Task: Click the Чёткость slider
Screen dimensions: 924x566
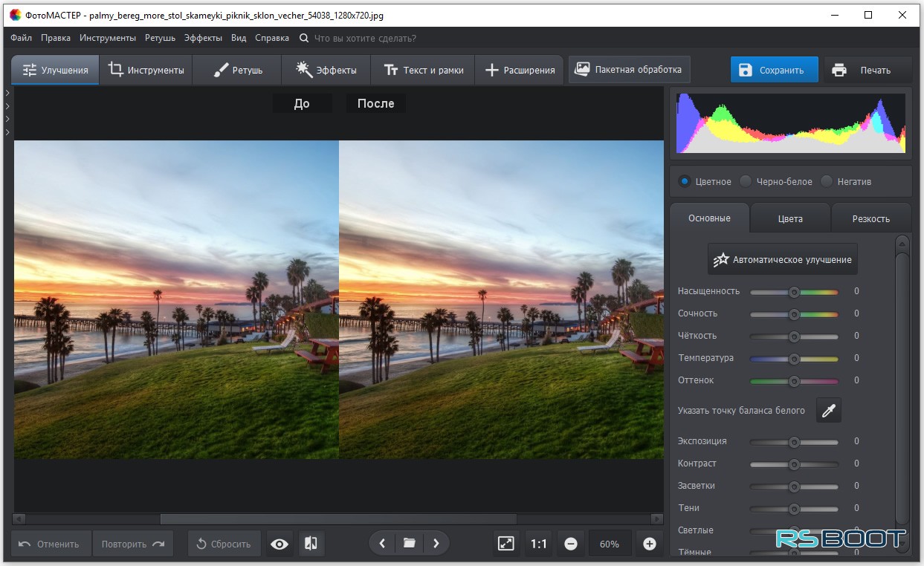Action: 794,336
